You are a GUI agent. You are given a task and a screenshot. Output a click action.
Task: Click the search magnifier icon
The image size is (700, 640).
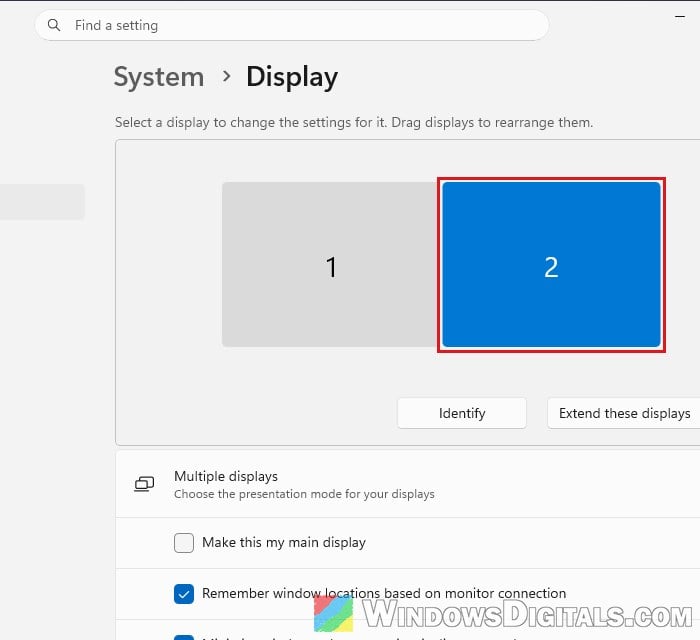[x=54, y=25]
